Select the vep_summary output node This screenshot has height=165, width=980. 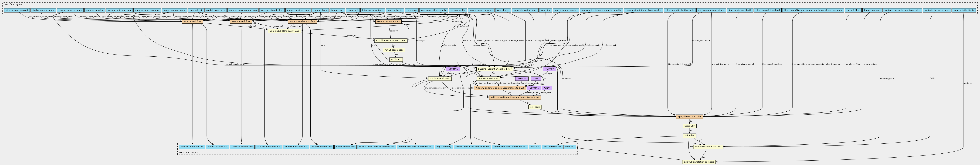444,146
